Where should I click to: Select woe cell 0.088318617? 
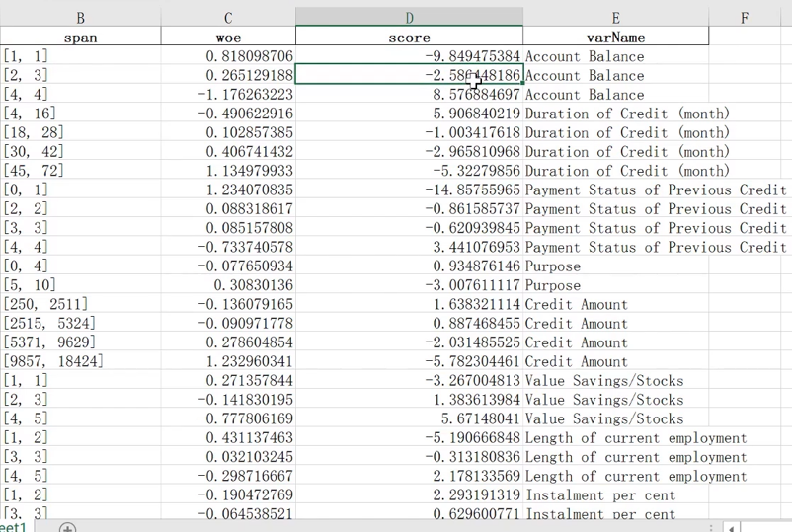click(228, 209)
